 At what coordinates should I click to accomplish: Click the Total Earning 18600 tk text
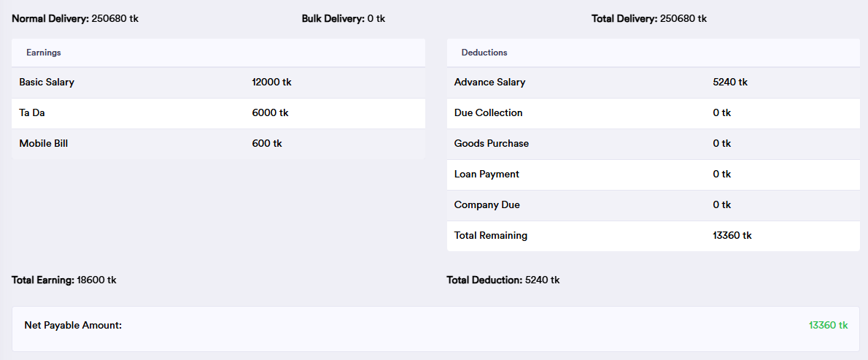[x=63, y=280]
